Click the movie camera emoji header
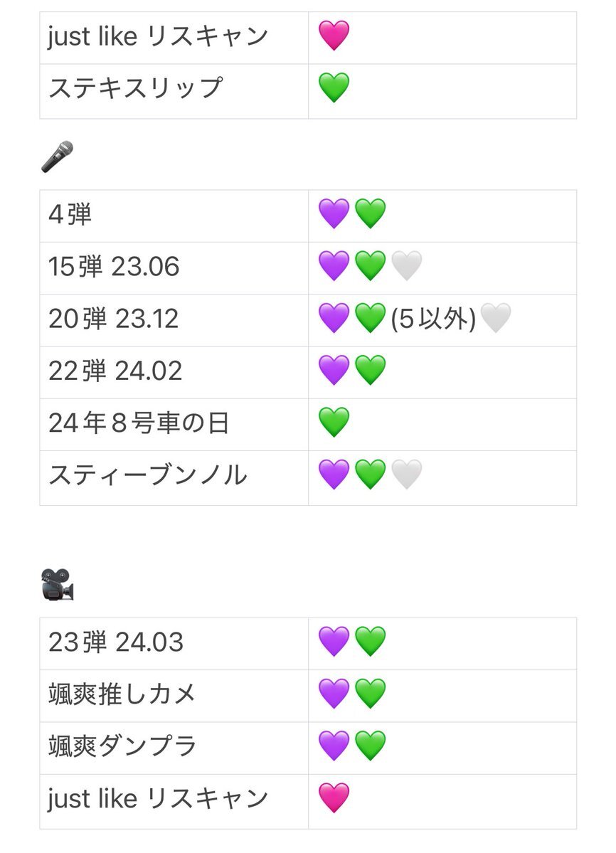The image size is (616, 853). pyautogui.click(x=57, y=584)
